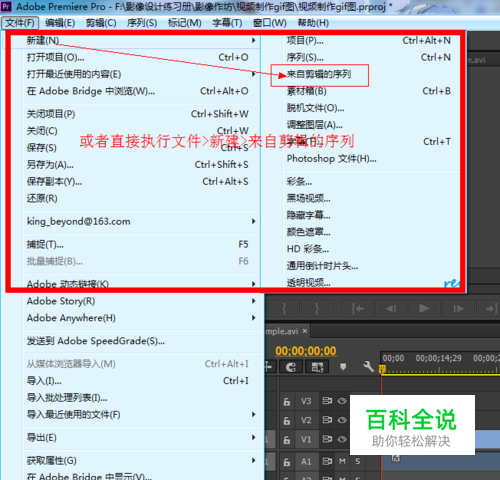
Task: Expand Adobe Story(R) submenu arrow
Action: (x=254, y=301)
